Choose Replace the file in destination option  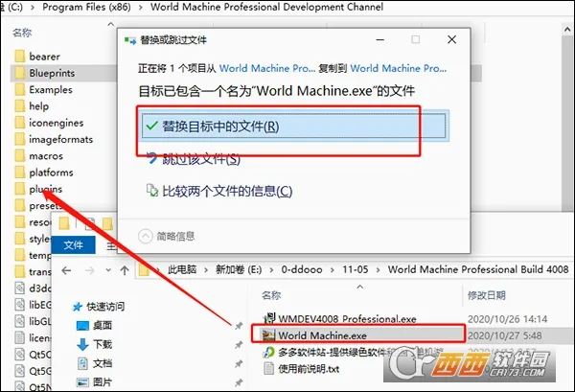pos(294,127)
